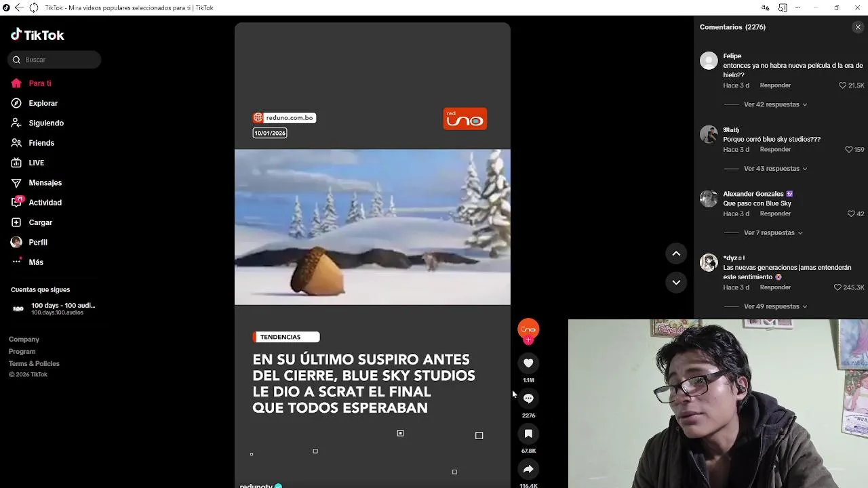Close the Comentarios panel
The image size is (868, 488).
pos(858,27)
